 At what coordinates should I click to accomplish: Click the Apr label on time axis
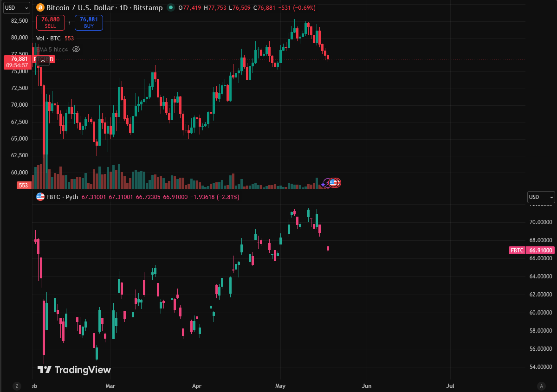(197, 386)
